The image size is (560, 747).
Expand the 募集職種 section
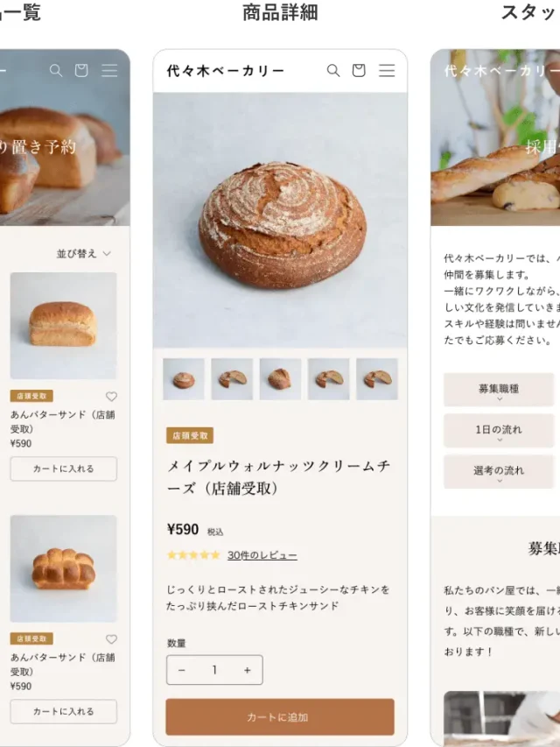coord(499,390)
